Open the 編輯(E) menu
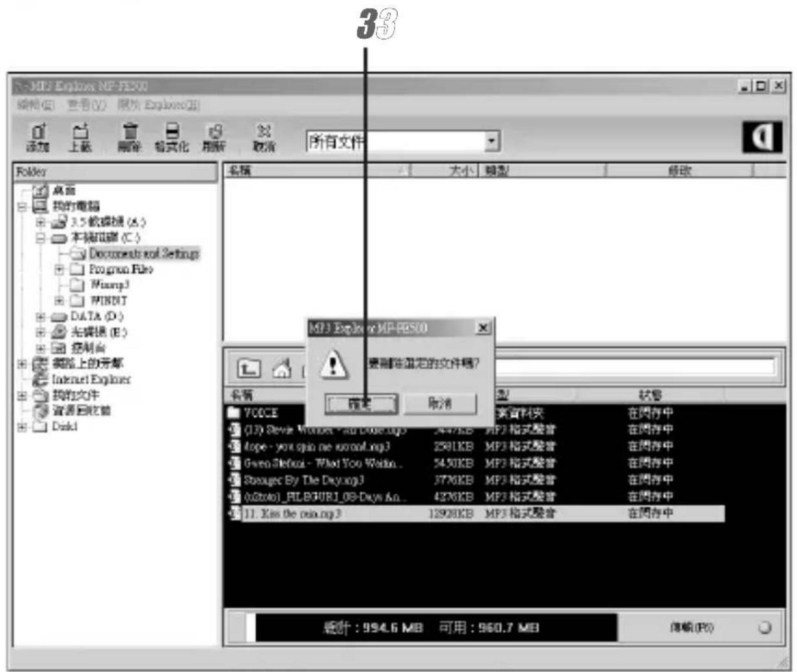Screen dimensions: 797x672 36,104
